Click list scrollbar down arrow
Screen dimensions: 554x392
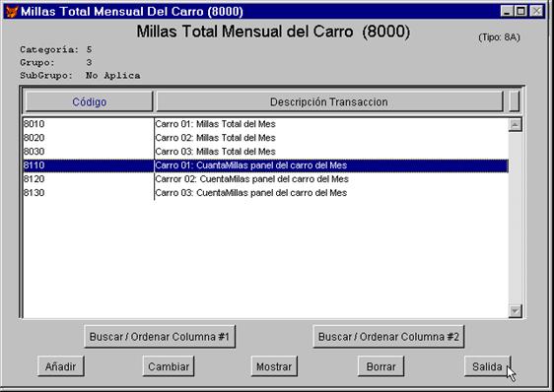click(516, 311)
